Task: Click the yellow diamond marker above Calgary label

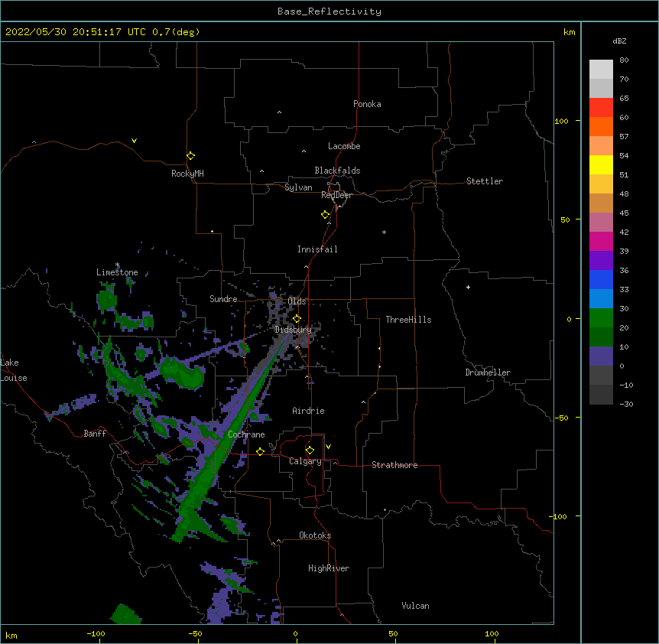Action: coord(310,450)
